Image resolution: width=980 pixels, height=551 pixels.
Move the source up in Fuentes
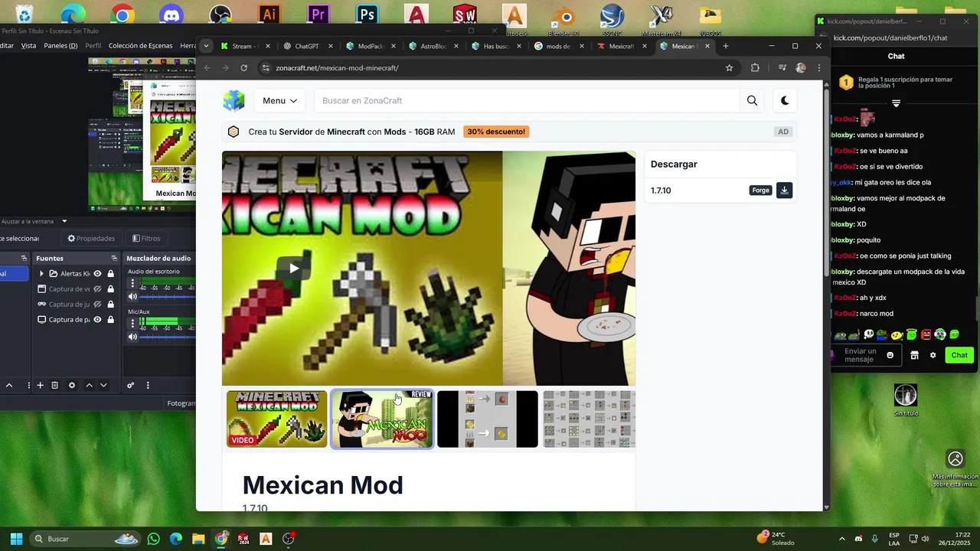89,385
